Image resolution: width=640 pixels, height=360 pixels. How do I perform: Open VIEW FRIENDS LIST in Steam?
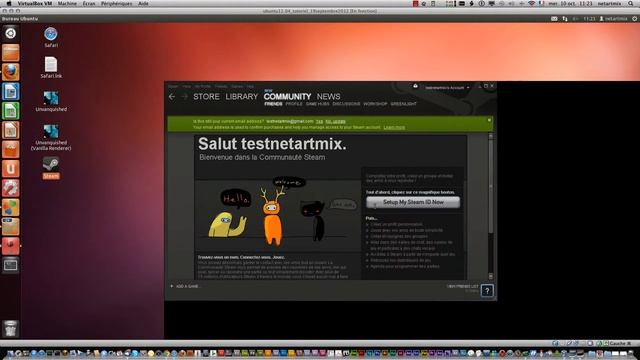tap(462, 287)
